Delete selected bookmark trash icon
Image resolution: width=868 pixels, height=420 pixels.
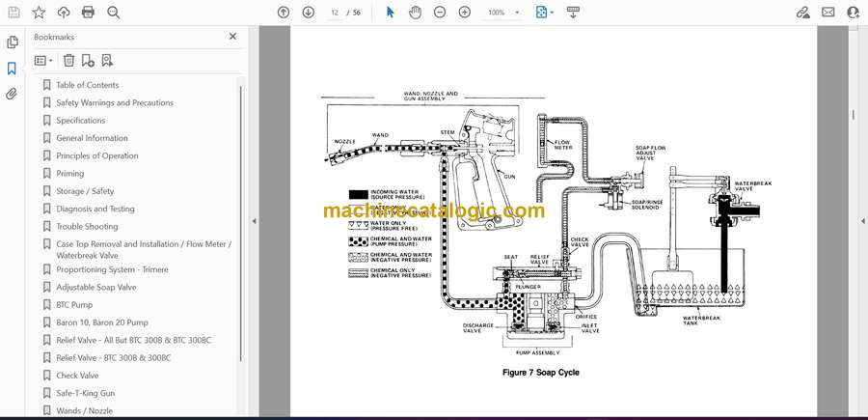click(x=68, y=61)
